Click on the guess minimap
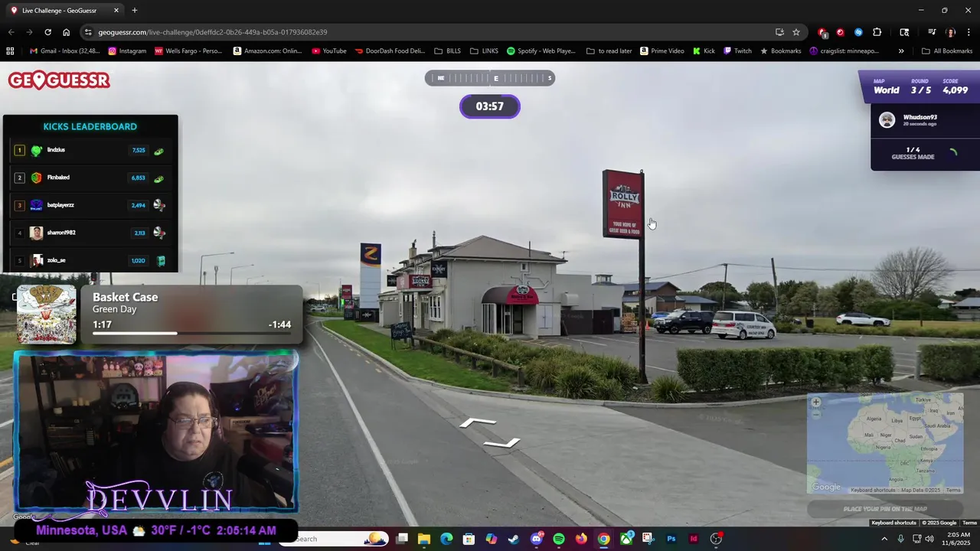This screenshot has width=980, height=551. point(885,444)
